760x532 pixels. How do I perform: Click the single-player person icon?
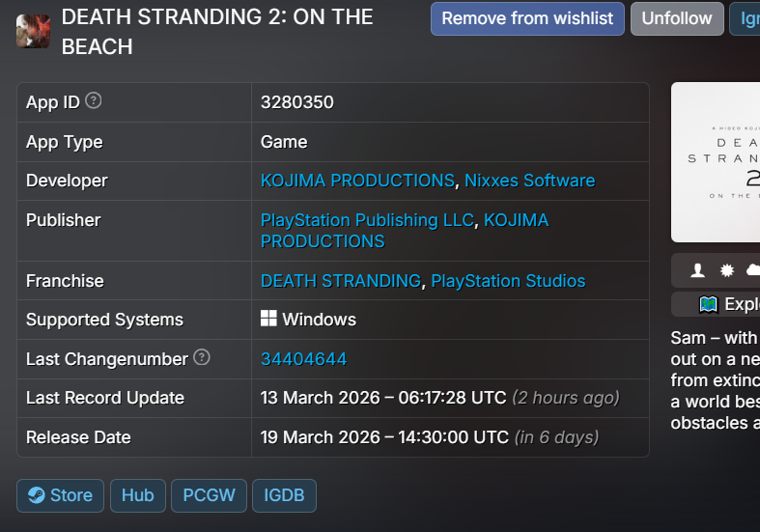point(698,271)
